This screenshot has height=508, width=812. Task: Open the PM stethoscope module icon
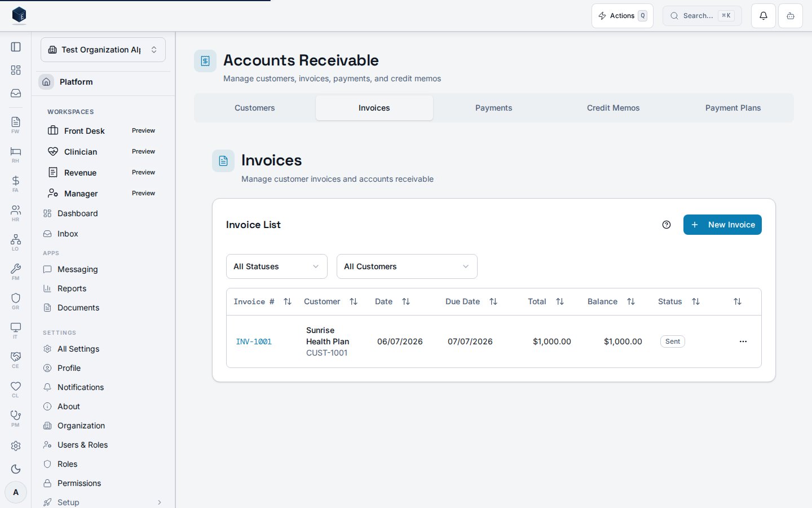pos(16,418)
